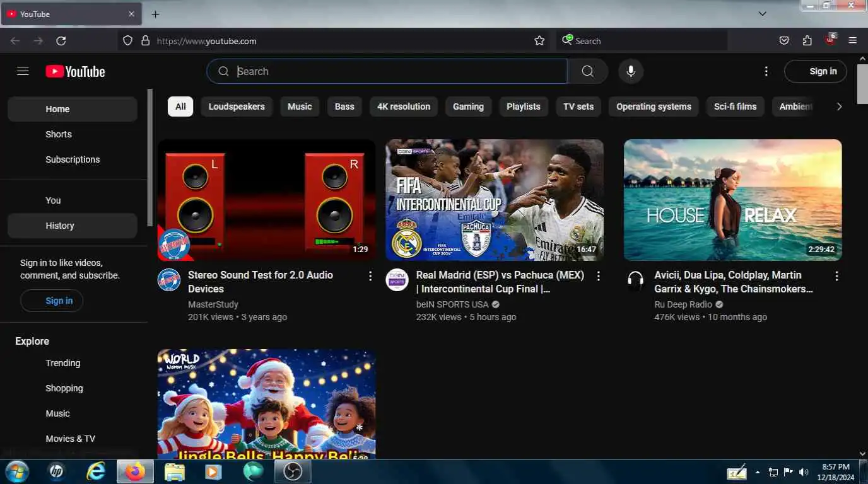Click the shield tracking protection icon
Screen dimensions: 868x484
click(127, 41)
